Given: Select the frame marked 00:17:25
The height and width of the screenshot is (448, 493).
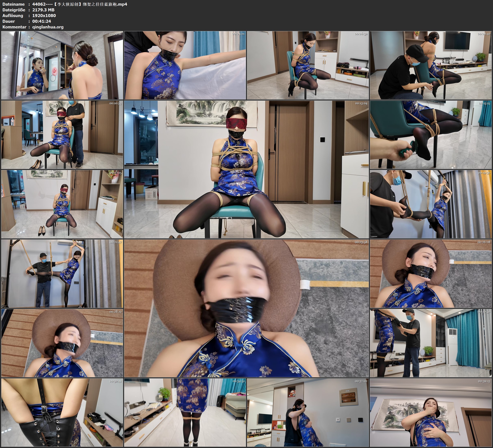Looking at the screenshot, I should (62, 204).
